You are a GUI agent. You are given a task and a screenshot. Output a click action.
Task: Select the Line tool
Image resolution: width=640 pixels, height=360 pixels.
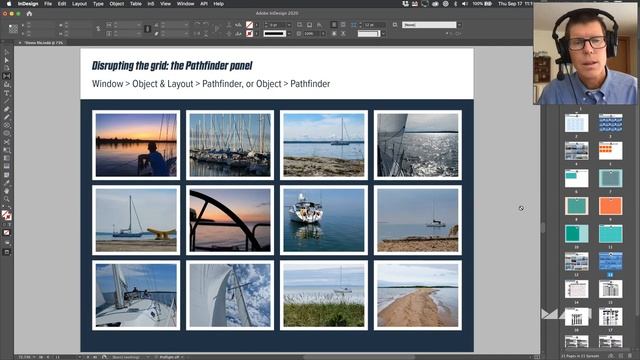(7, 101)
